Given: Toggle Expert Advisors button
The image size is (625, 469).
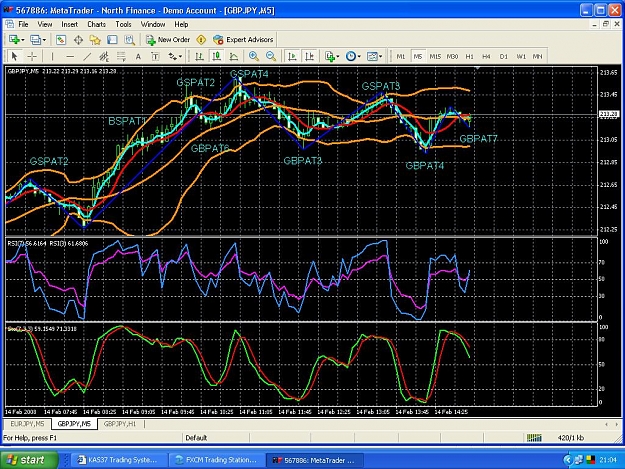Looking at the screenshot, I should (243, 39).
